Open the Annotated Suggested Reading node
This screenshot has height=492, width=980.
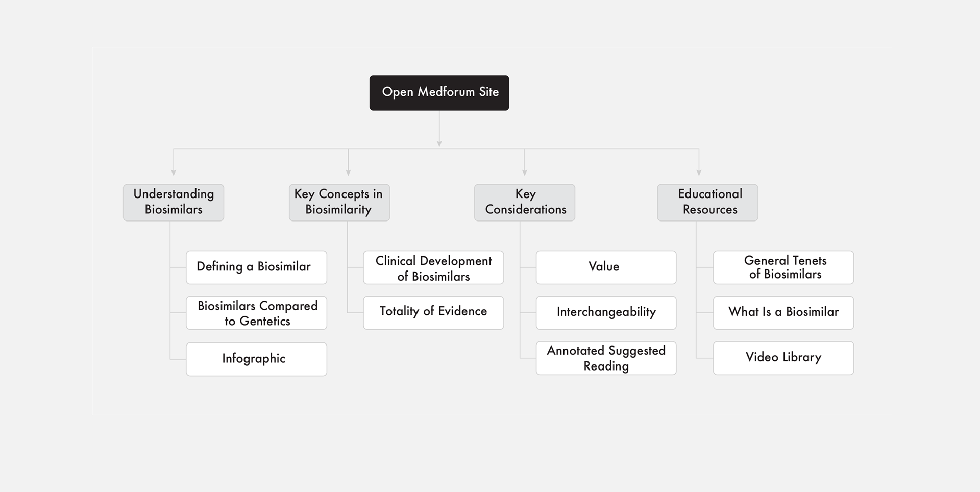[x=606, y=358]
